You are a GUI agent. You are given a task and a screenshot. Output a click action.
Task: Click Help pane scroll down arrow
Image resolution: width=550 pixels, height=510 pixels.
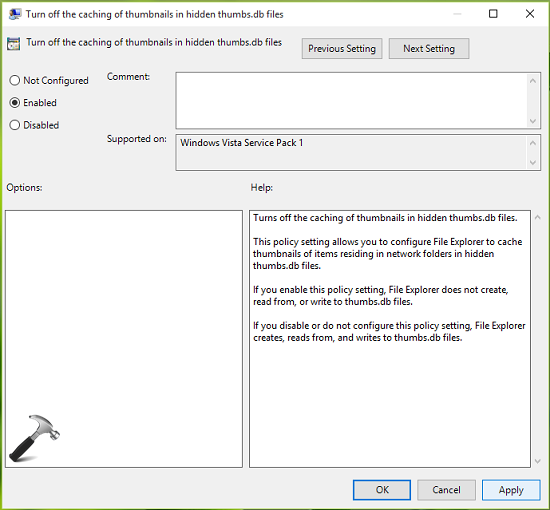pyautogui.click(x=537, y=461)
